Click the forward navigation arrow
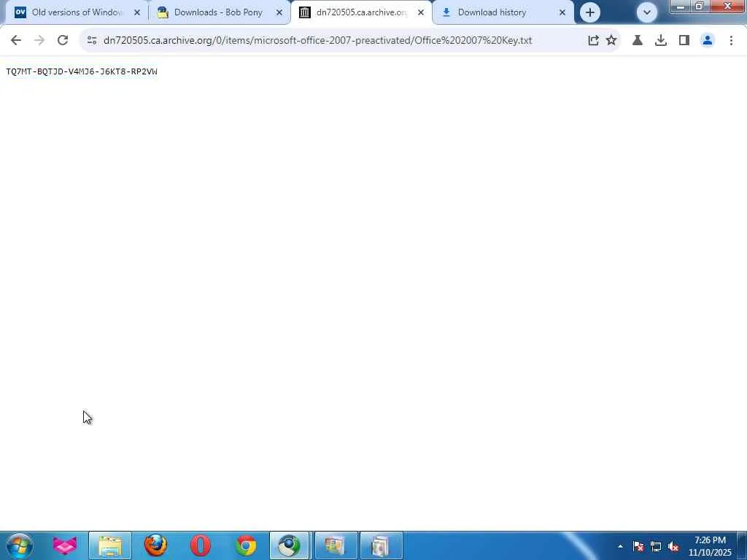Screen dimensions: 747x560 click(x=39, y=41)
